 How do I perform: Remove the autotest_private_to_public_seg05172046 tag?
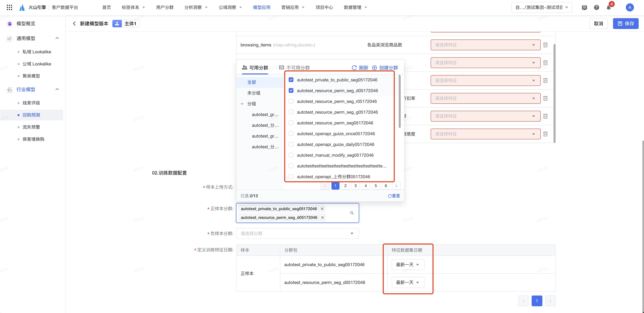pos(322,209)
